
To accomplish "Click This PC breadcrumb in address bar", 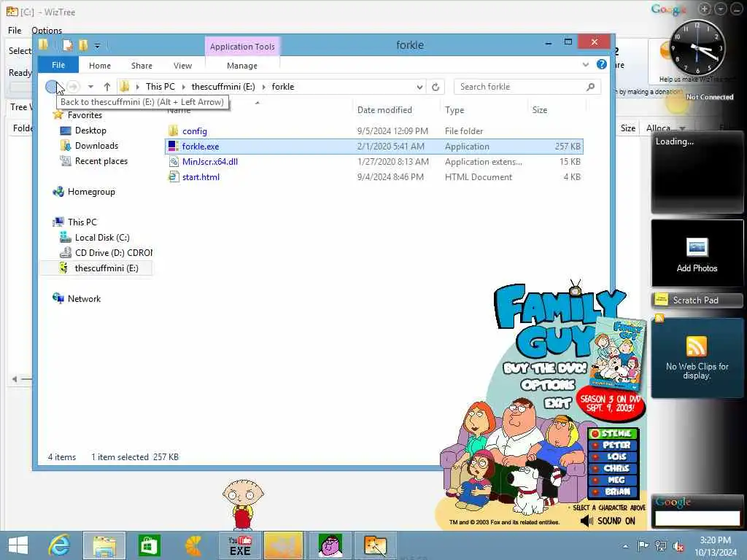I will [x=160, y=87].
